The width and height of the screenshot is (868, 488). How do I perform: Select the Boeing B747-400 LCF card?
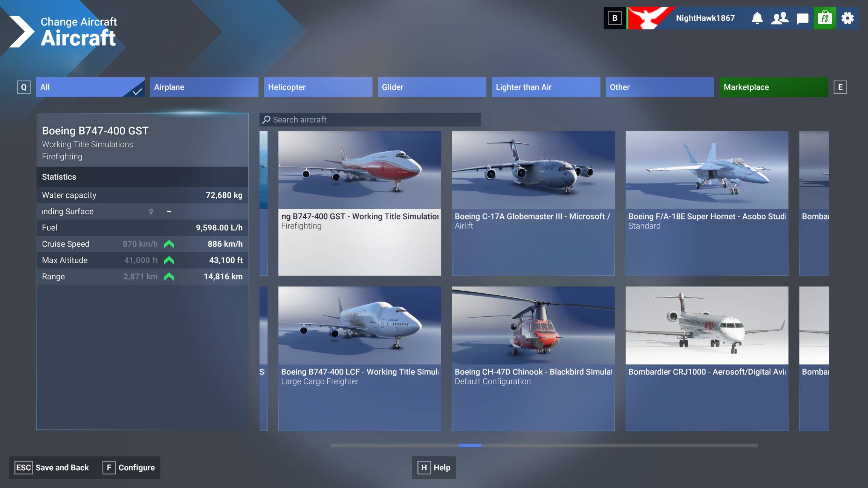click(360, 359)
